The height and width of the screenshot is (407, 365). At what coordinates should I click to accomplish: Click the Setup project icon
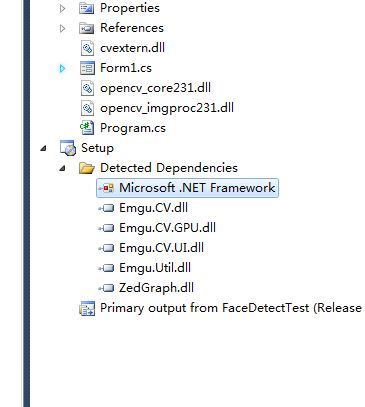point(68,148)
